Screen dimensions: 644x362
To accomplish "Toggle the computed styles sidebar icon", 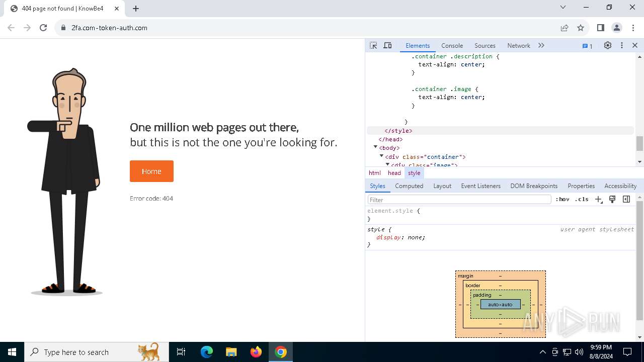I will coord(626,199).
